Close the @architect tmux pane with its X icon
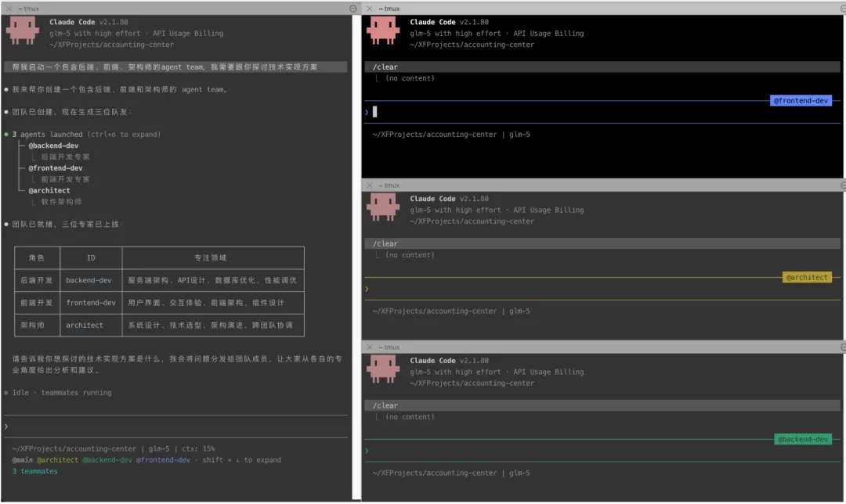The width and height of the screenshot is (846, 504). coord(370,185)
